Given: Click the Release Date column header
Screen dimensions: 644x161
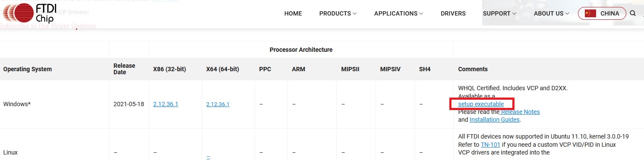Looking at the screenshot, I should (124, 69).
